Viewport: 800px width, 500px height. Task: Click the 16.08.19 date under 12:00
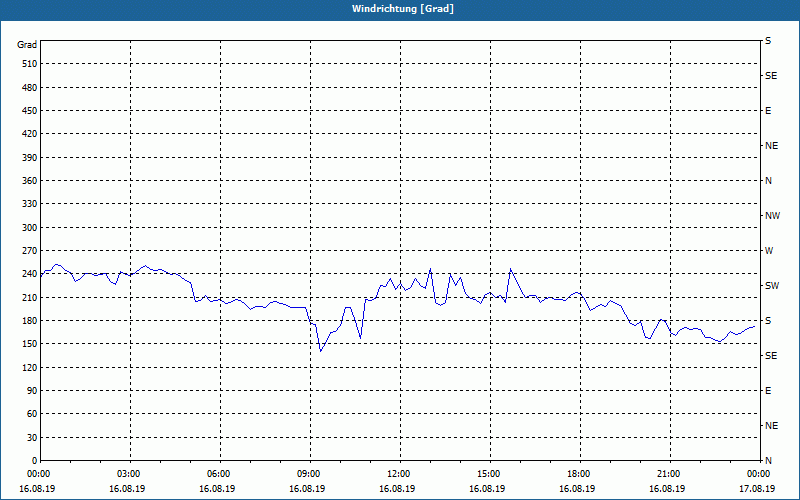(397, 489)
